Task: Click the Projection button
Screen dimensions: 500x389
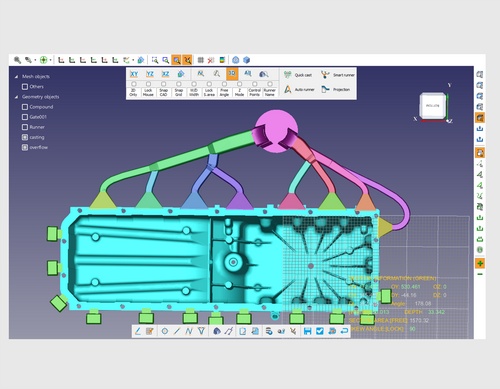Action: [336, 90]
